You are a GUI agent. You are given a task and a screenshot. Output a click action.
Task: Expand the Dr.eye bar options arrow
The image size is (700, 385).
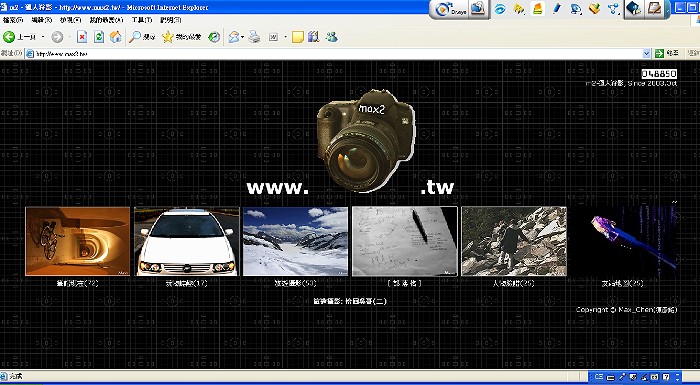coord(668,10)
